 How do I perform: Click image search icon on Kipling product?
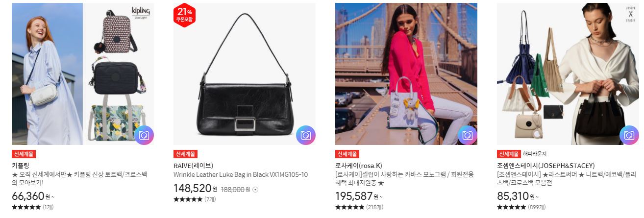click(x=144, y=135)
